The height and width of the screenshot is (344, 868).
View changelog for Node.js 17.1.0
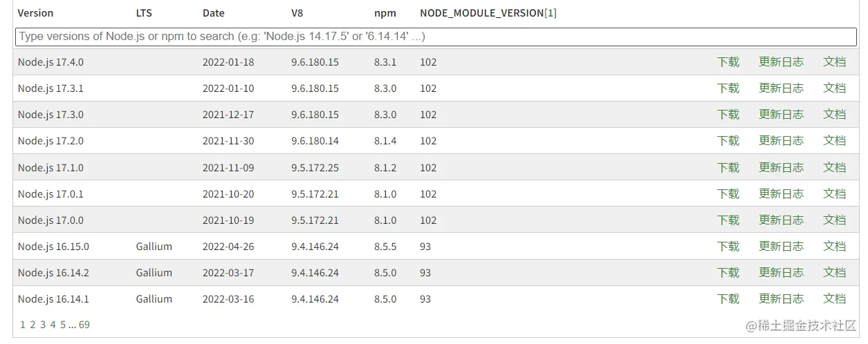click(x=782, y=168)
